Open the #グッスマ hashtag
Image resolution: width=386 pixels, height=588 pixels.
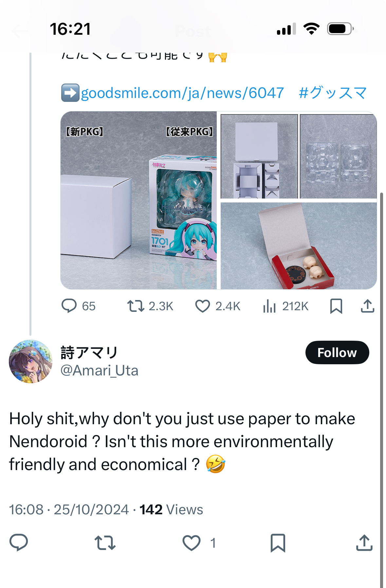pos(333,93)
